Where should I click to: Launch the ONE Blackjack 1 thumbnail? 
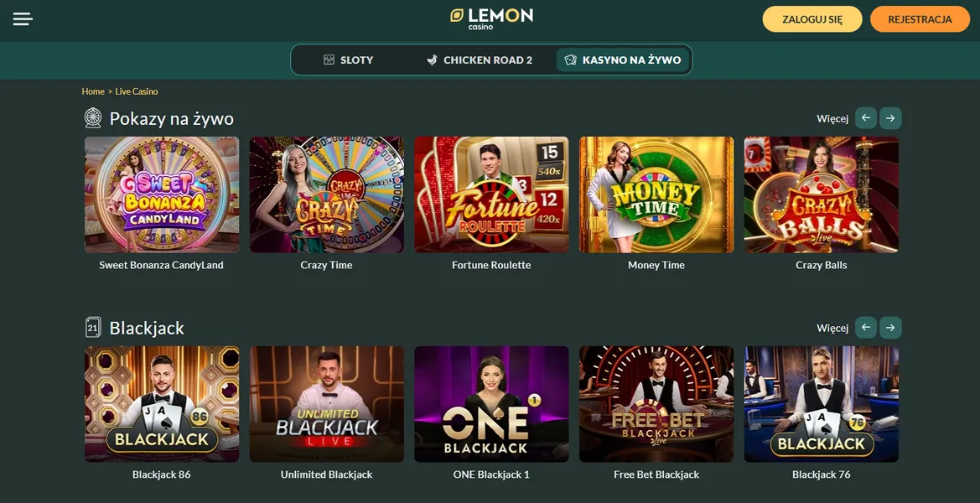point(491,404)
